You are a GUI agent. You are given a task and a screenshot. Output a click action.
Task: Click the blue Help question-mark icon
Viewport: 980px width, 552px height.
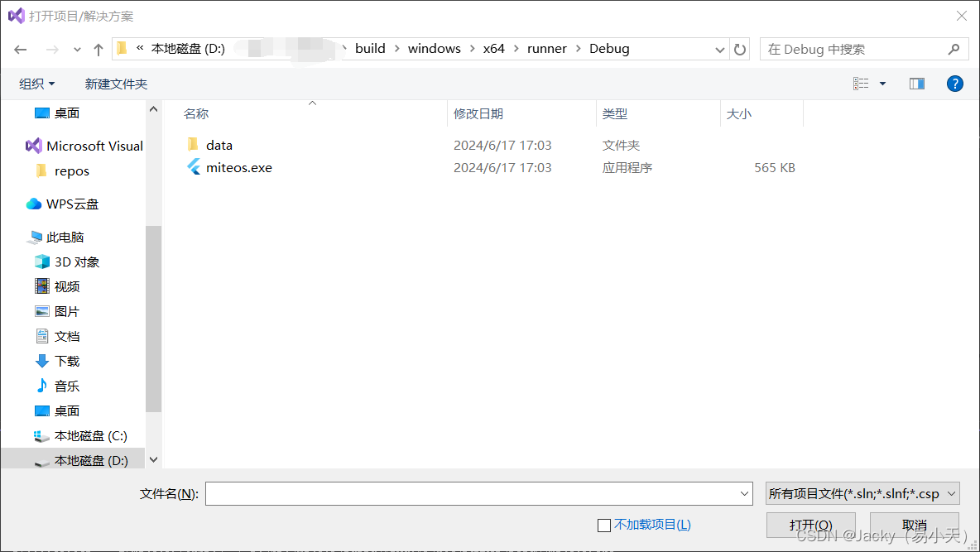pyautogui.click(x=954, y=83)
